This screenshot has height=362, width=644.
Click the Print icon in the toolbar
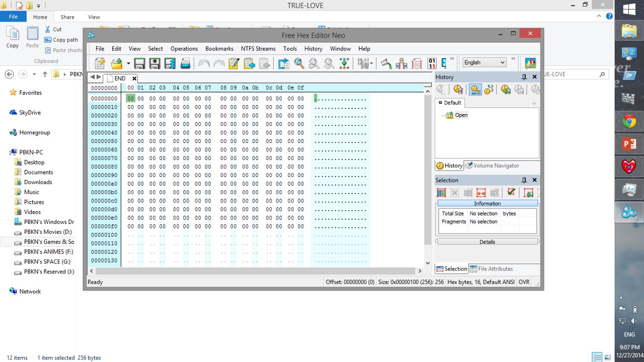[185, 63]
